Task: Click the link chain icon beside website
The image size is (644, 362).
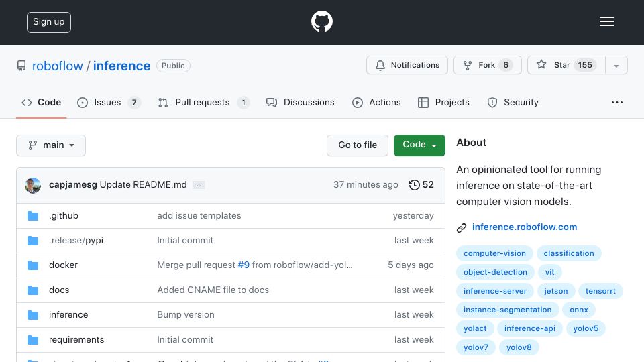Action: click(x=462, y=228)
